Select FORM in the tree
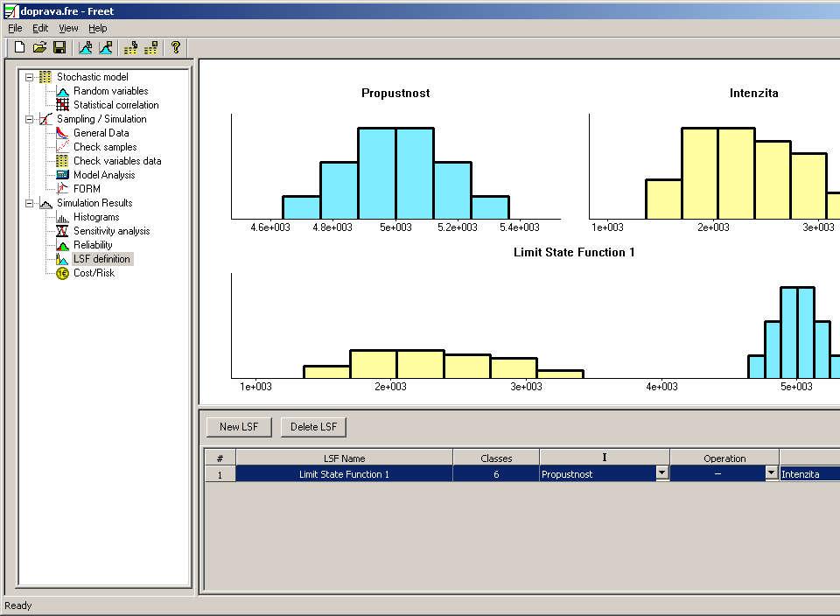Image resolution: width=840 pixels, height=616 pixels. coord(87,188)
